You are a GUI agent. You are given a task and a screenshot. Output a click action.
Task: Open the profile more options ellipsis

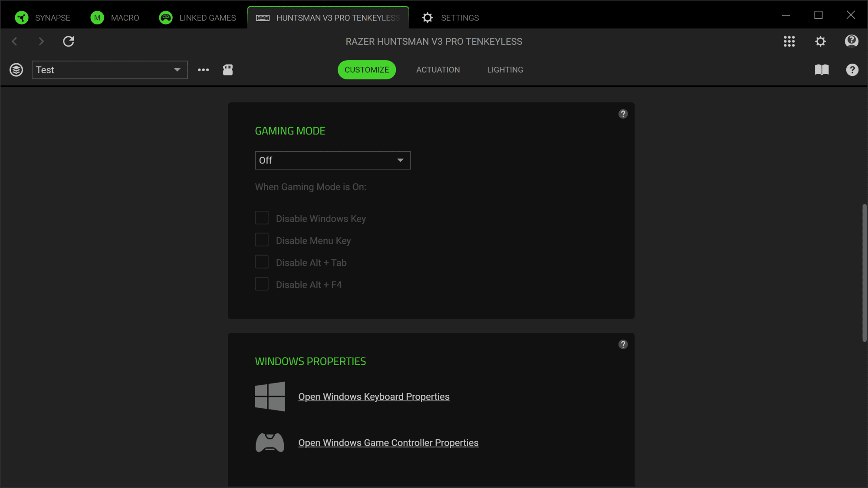[x=203, y=70]
